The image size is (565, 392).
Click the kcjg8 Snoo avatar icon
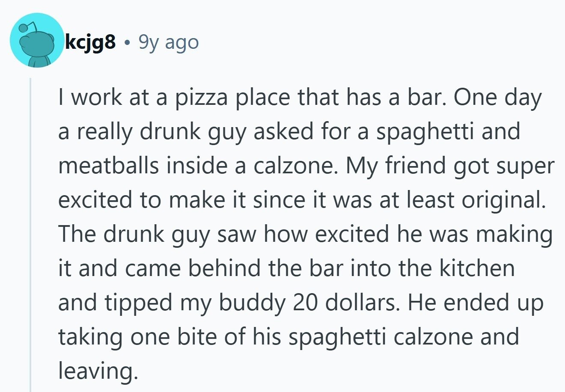37,40
